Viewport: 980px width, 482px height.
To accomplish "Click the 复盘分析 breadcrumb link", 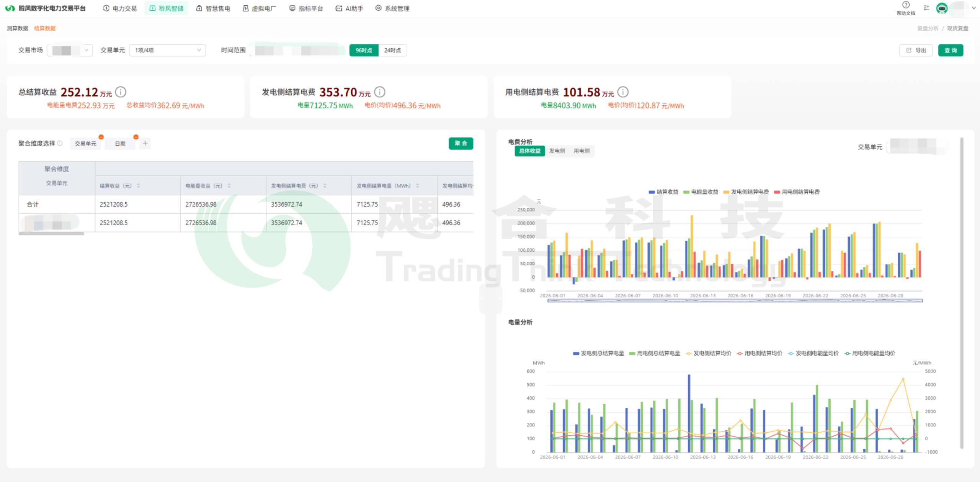I will coord(928,28).
